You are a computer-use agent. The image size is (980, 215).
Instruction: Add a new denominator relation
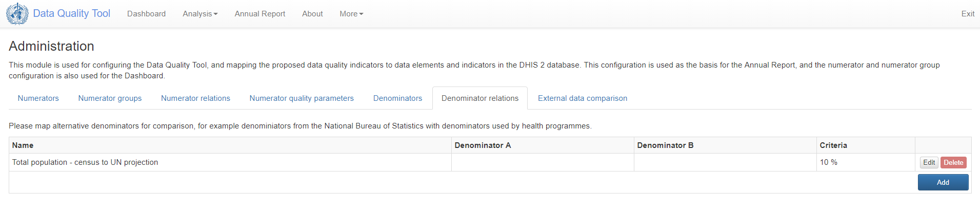(x=943, y=182)
